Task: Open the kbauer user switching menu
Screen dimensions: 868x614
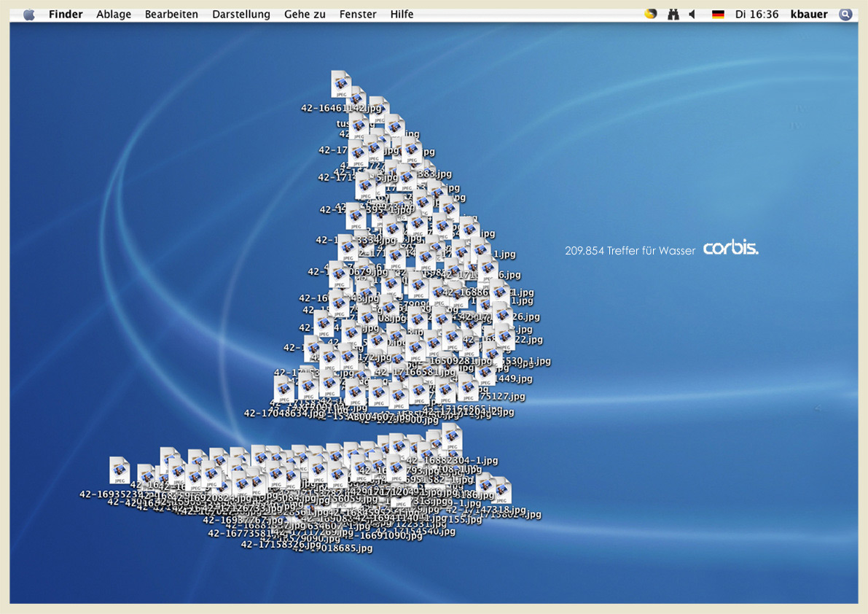Action: click(x=809, y=15)
